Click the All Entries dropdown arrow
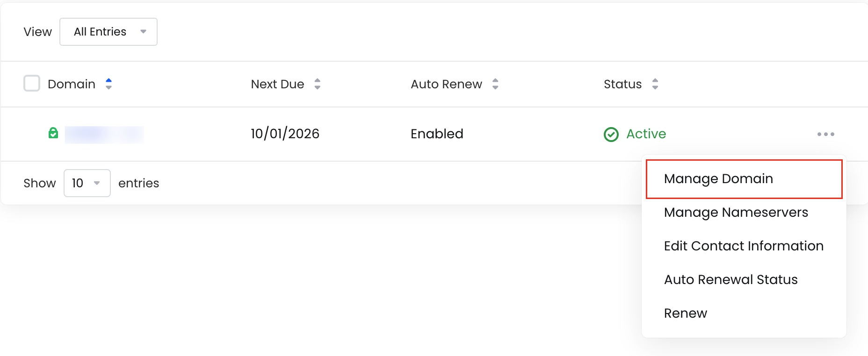 143,32
